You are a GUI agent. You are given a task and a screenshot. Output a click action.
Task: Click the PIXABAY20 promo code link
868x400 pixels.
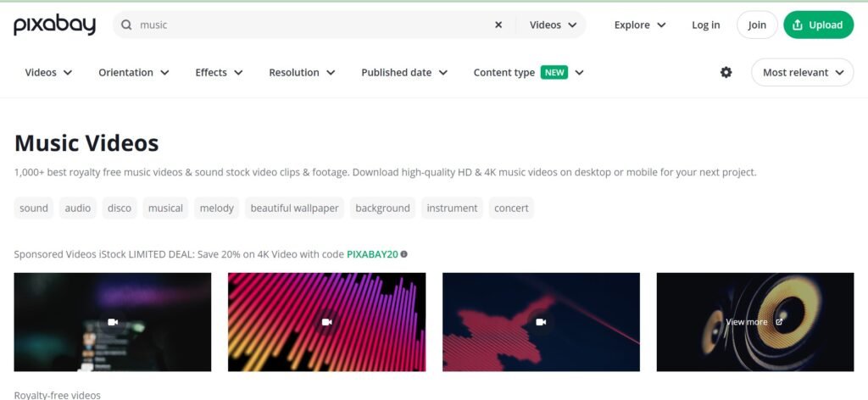[x=372, y=254]
